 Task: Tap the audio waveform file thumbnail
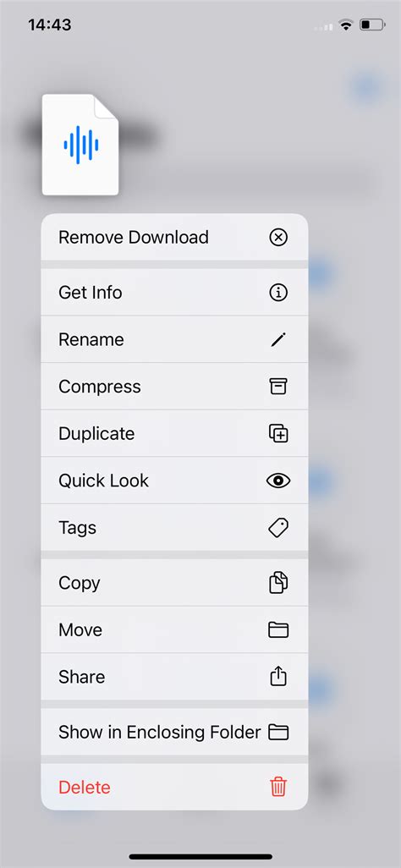(80, 145)
